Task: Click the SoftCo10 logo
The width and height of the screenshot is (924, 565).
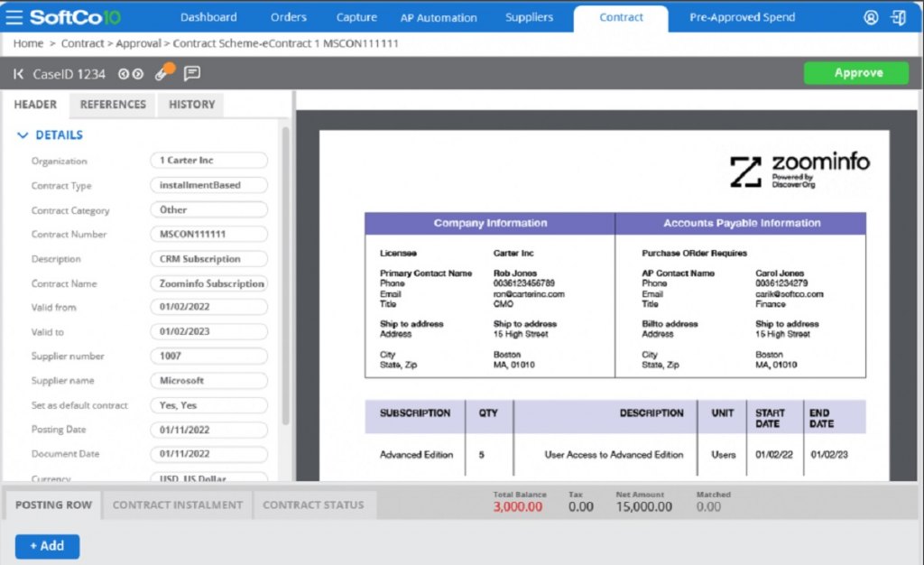Action: [x=76, y=17]
